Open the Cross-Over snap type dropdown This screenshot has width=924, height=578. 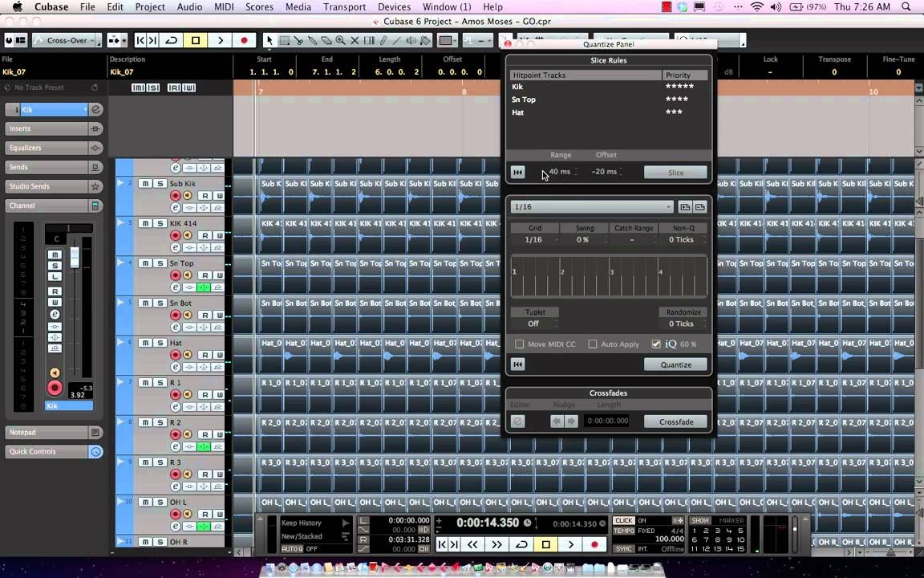[x=67, y=40]
